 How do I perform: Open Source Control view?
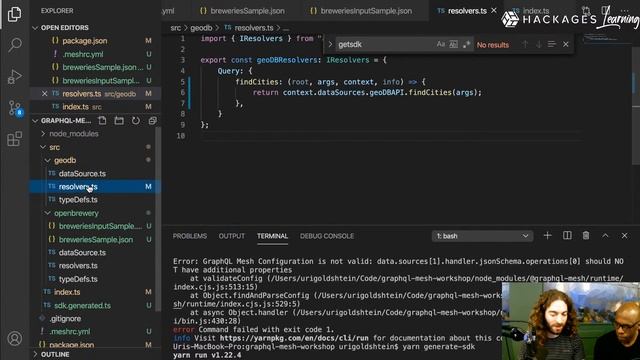coord(15,108)
